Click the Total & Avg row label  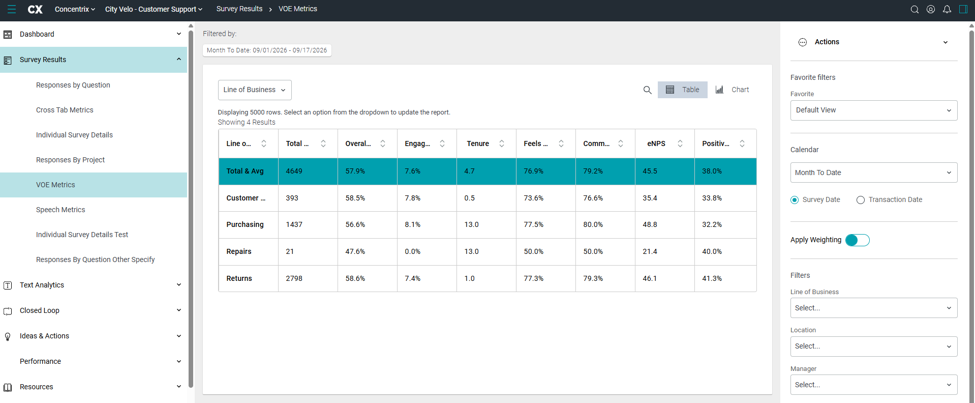tap(245, 171)
